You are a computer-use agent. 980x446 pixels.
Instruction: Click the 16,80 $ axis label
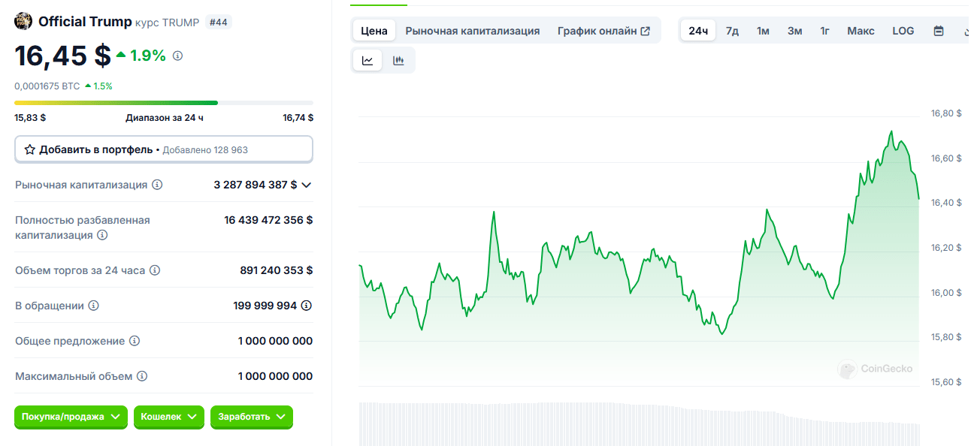(946, 113)
